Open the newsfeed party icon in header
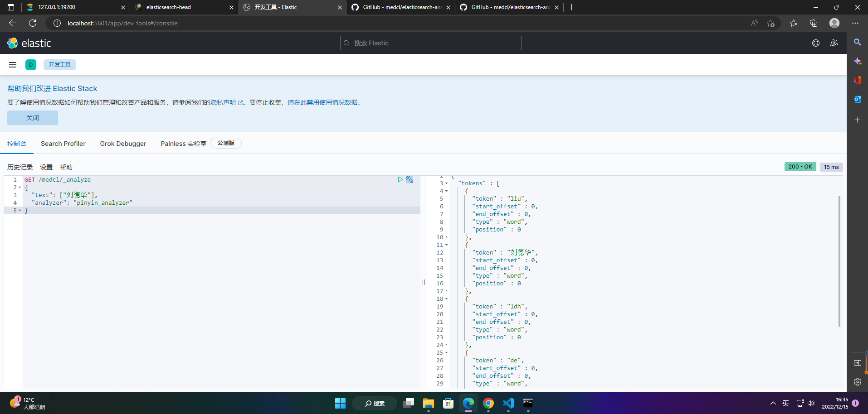 834,43
